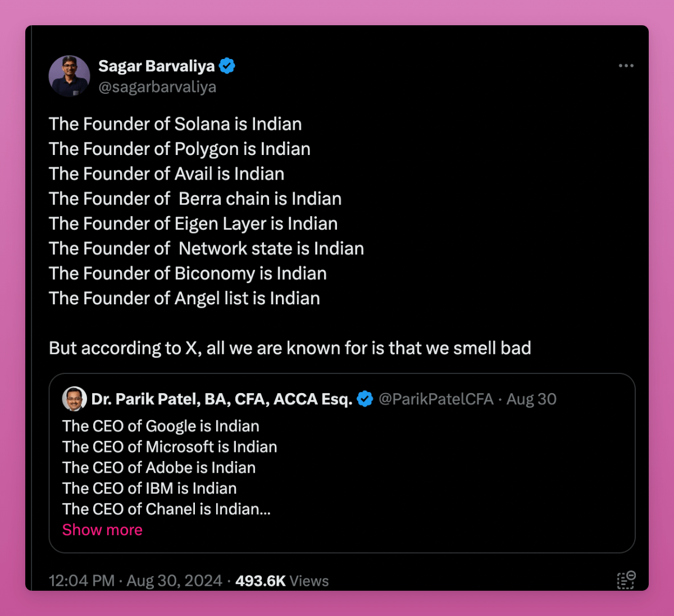Screen dimensions: 674x616
Task: Click the line "The Founder of Solana is Indian"
Action: (x=175, y=124)
